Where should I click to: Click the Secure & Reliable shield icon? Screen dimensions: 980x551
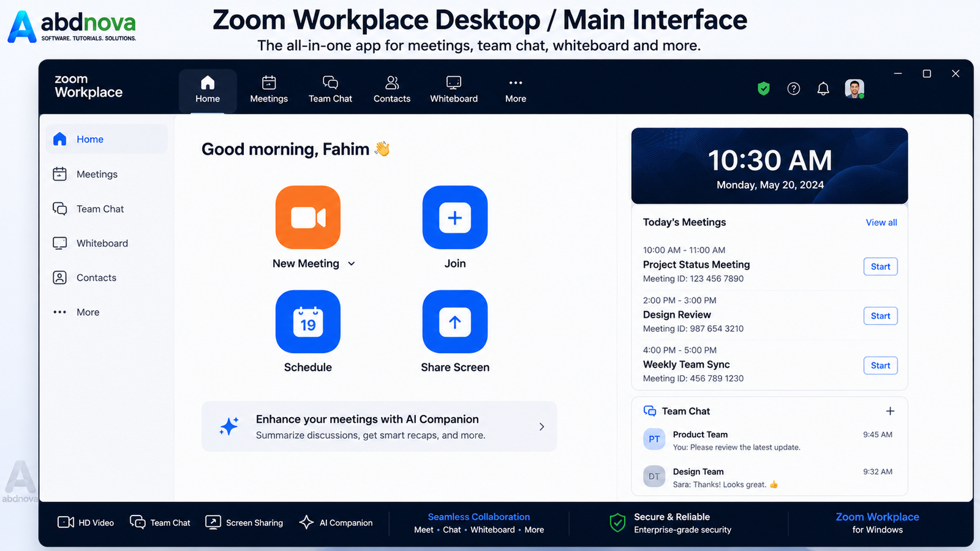[617, 523]
